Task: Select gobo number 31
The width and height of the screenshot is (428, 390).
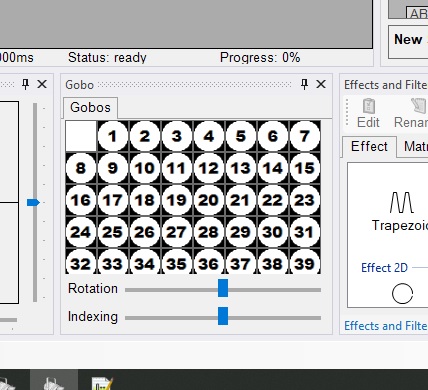Action: point(305,232)
